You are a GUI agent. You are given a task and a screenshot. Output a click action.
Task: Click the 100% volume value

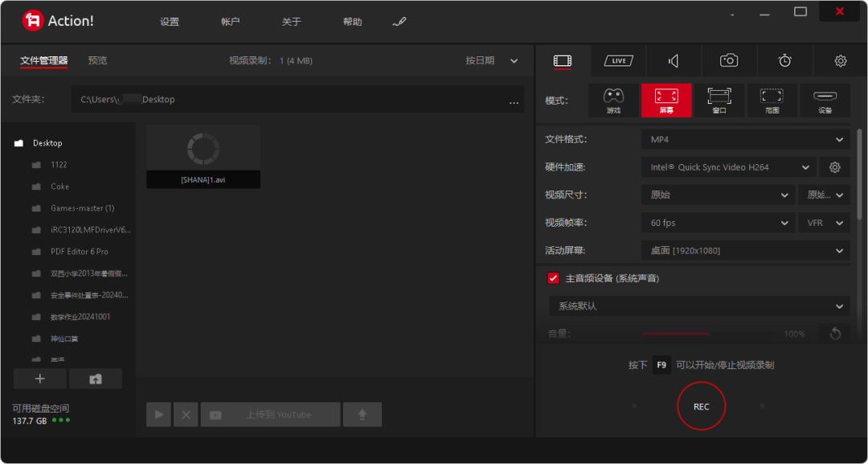coord(794,334)
